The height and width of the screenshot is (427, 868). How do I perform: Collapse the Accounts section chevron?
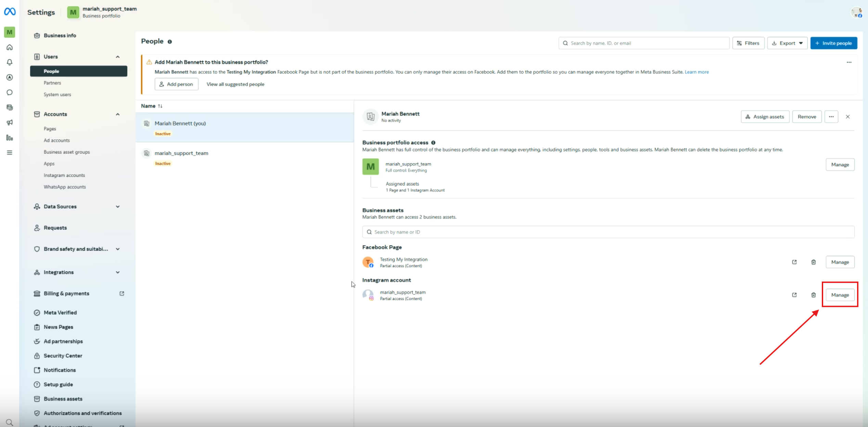click(x=118, y=114)
